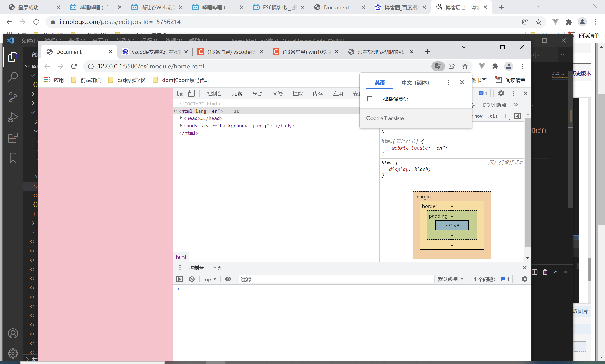The height and width of the screenshot is (364, 605).
Task: Switch to Performance tab in DevTools
Action: coord(297,93)
